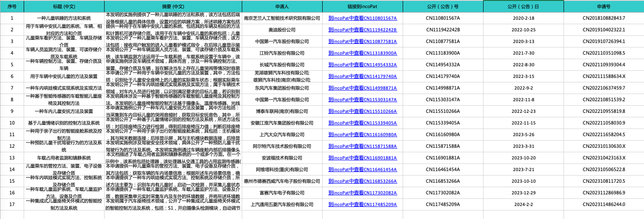The height and width of the screenshot is (219, 644).
Task: Select title cell 一种车内儿童安抚方法及装置
Action: click(x=64, y=112)
